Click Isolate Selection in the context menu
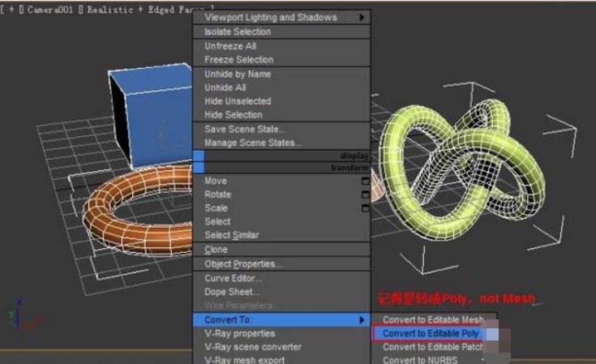This screenshot has width=596, height=364. click(238, 32)
